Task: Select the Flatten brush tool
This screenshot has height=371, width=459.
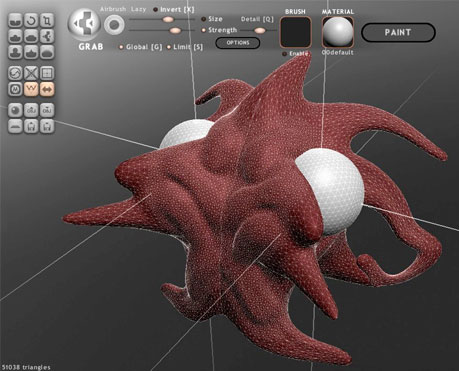Action: tap(31, 36)
